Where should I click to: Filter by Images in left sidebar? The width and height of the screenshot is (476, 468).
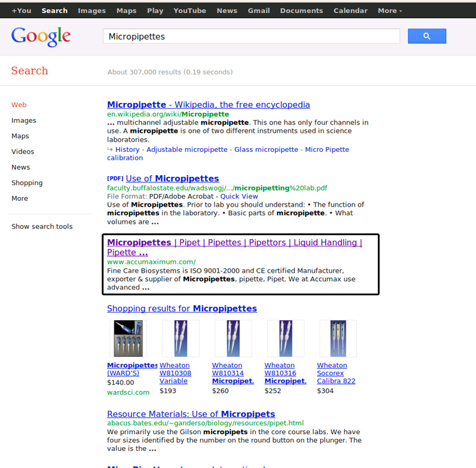coord(24,120)
